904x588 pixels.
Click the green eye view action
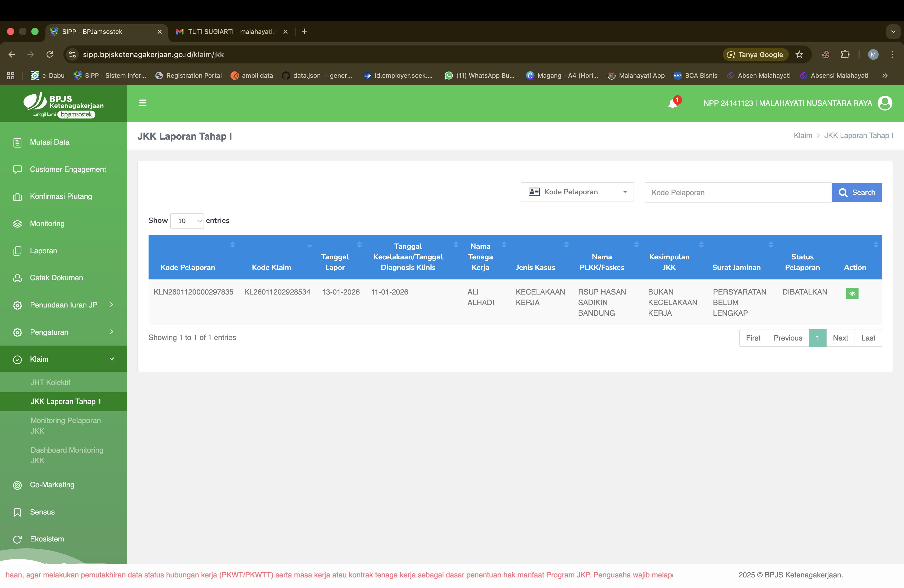coord(852,293)
